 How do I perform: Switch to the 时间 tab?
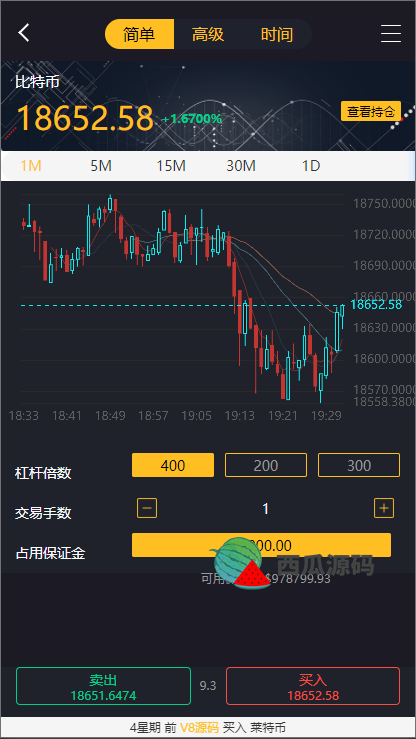277,34
